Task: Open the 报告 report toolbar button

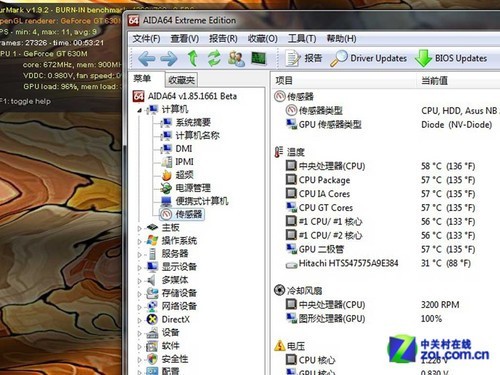Action: (303, 58)
